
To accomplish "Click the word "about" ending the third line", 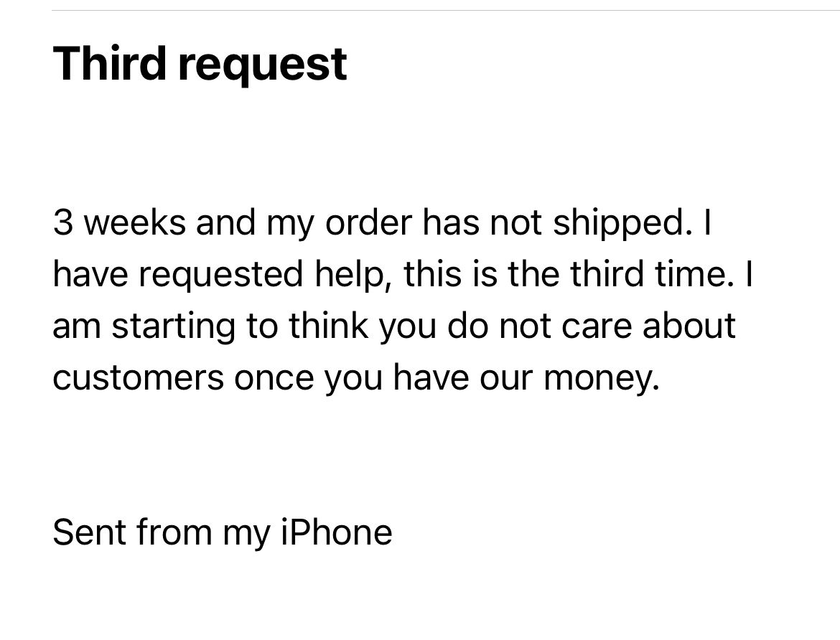I will (689, 325).
